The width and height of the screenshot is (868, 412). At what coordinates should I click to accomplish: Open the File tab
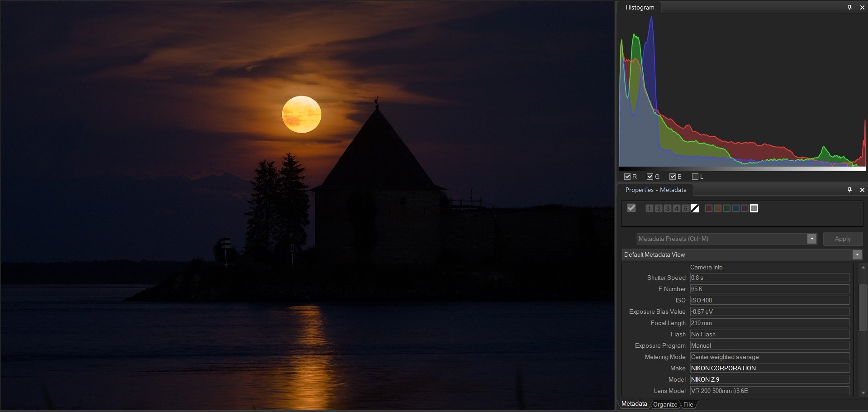point(688,404)
